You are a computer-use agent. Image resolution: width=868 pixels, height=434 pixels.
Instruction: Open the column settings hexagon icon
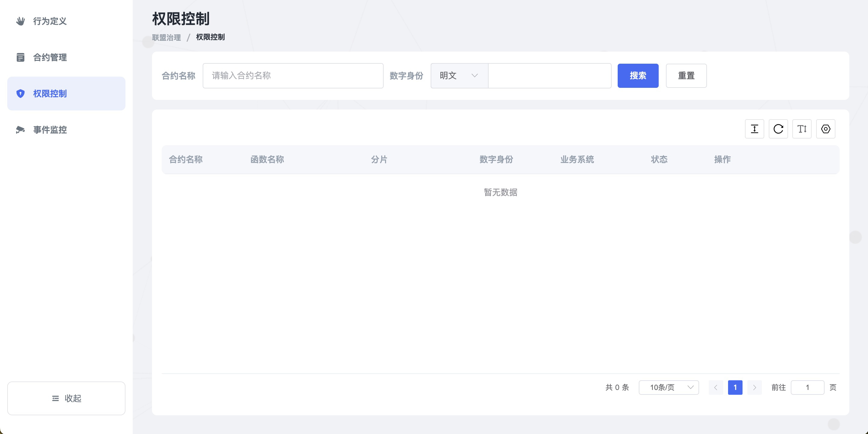[825, 129]
